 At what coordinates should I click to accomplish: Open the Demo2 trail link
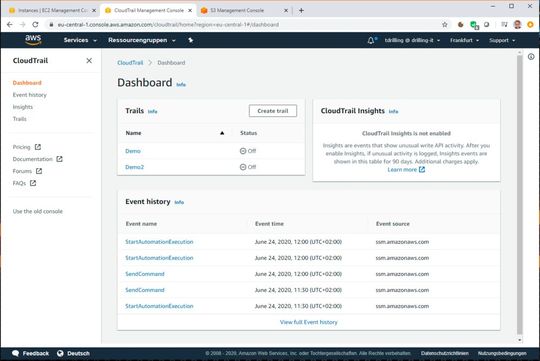pos(135,167)
